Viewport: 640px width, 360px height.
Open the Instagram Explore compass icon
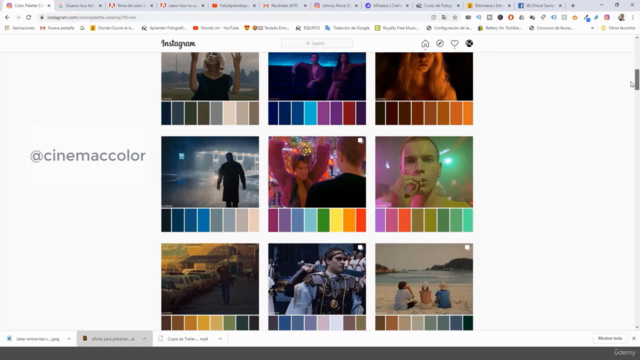[440, 44]
